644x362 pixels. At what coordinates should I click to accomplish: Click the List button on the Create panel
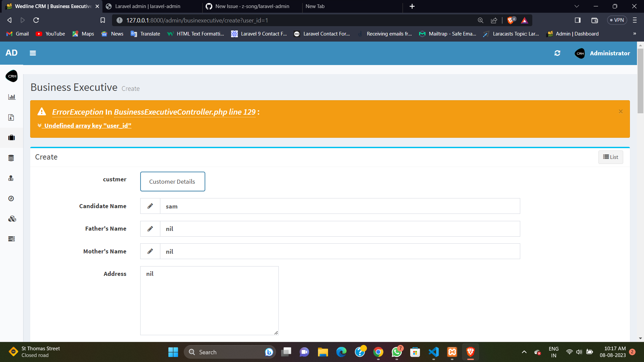[x=610, y=157]
